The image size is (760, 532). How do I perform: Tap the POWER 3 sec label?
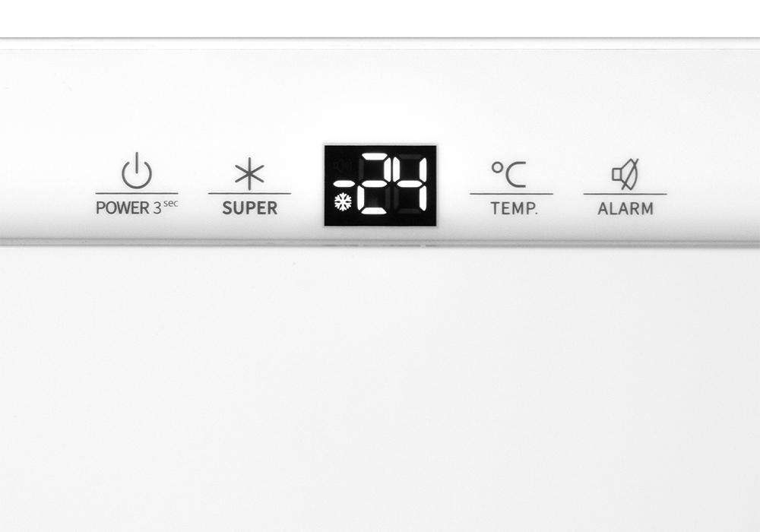[x=137, y=207]
